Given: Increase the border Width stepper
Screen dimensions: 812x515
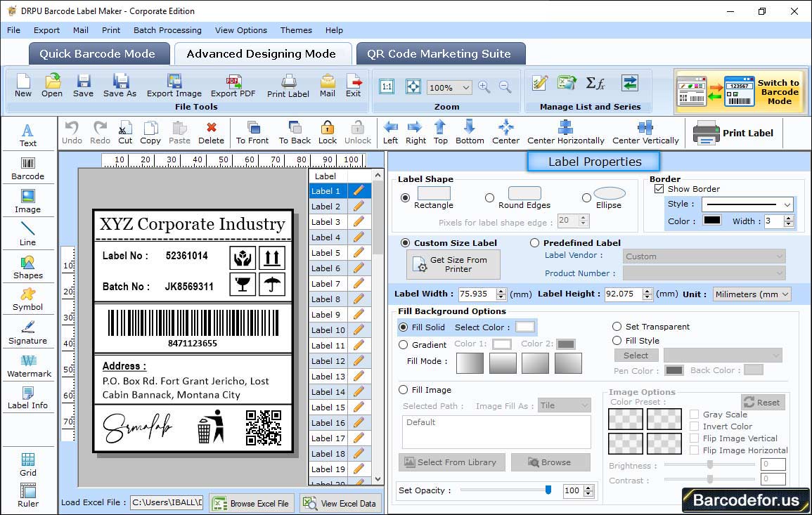Looking at the screenshot, I should (x=789, y=218).
